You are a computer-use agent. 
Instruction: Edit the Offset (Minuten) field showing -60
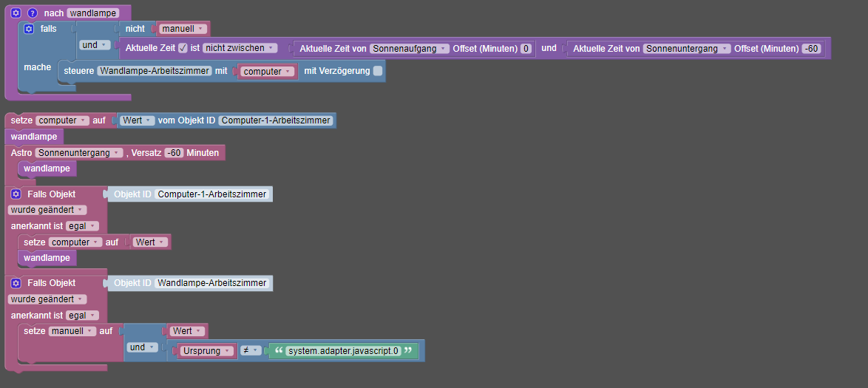810,49
